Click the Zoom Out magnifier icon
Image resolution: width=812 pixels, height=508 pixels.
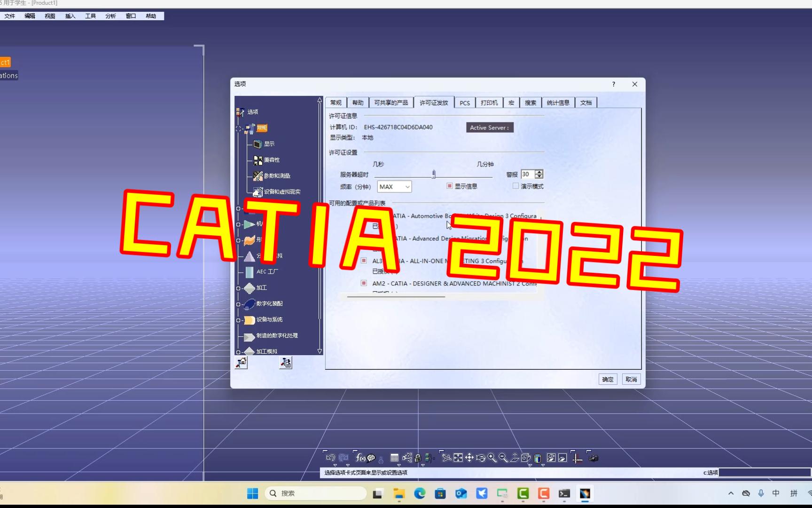click(503, 458)
